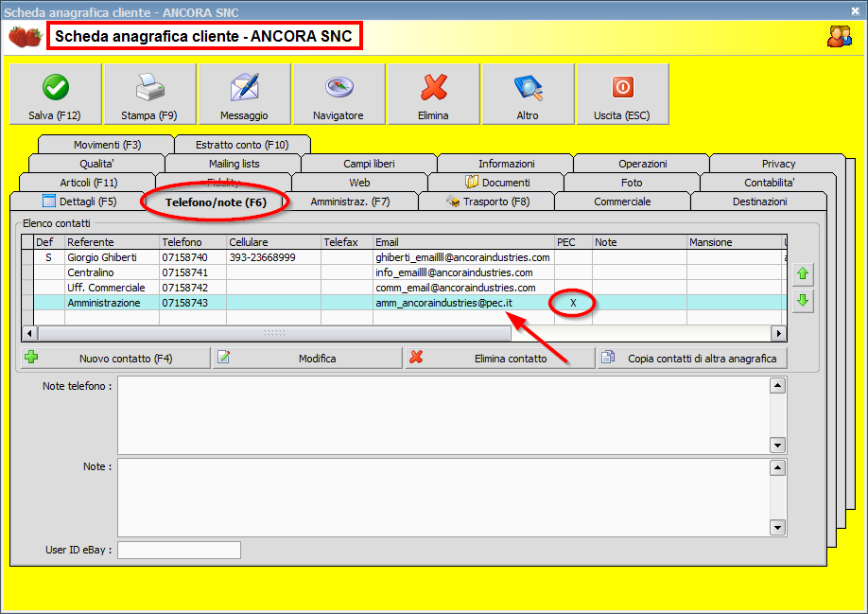
Task: Click the Salva (F12) save icon
Action: click(x=54, y=86)
